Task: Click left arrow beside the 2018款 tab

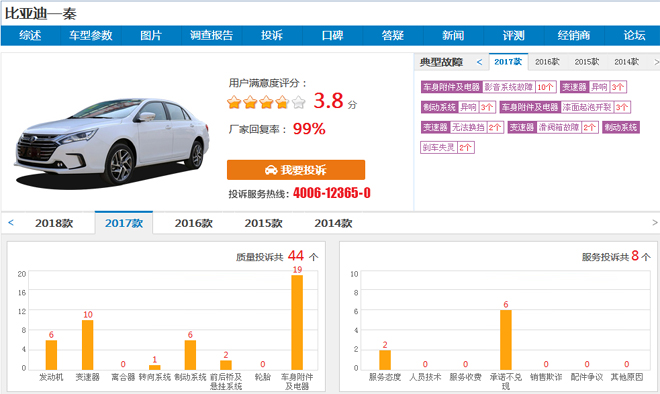Action: pos(11,223)
